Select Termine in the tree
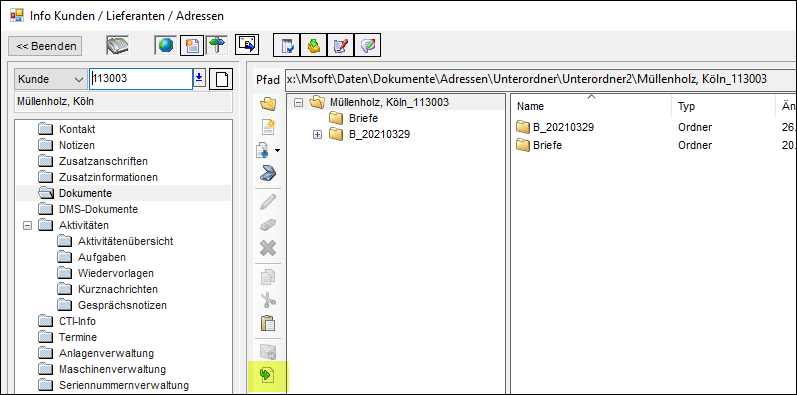 (78, 338)
